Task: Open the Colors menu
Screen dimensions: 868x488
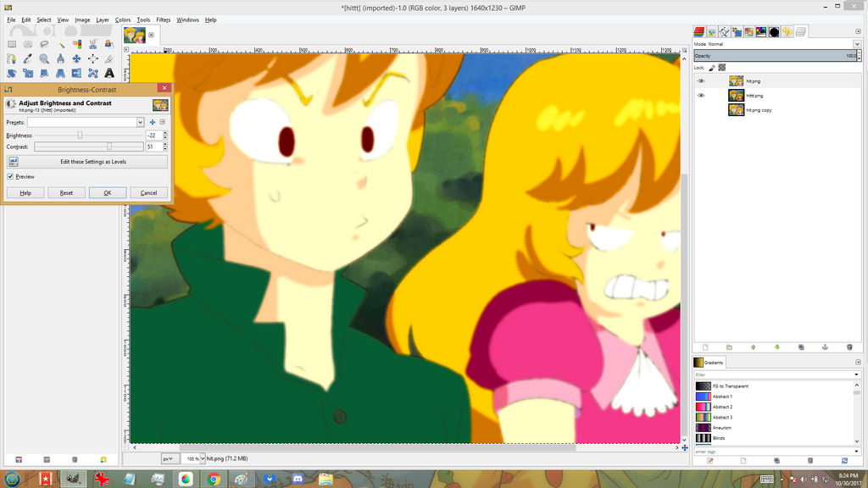Action: (x=123, y=20)
